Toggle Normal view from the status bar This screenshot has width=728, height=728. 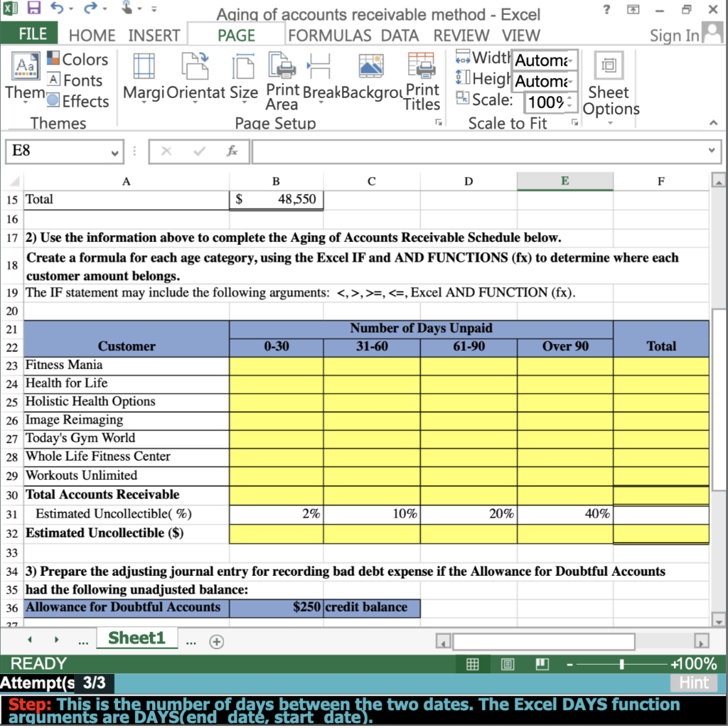[x=473, y=663]
